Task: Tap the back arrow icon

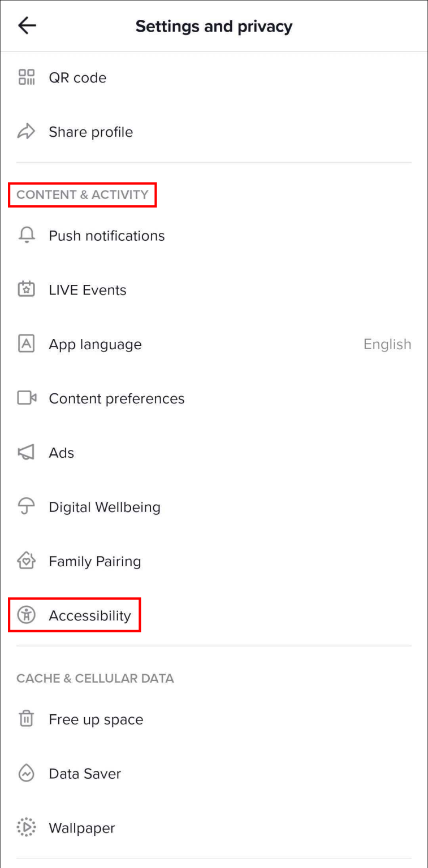Action: [27, 26]
